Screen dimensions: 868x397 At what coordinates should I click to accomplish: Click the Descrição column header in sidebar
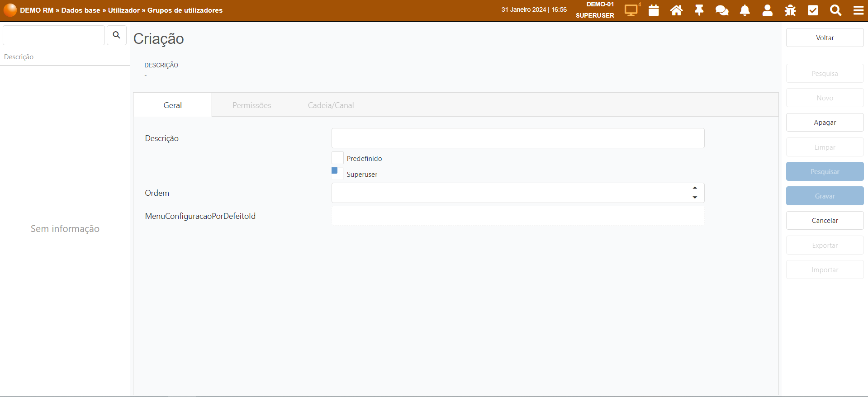tap(19, 57)
